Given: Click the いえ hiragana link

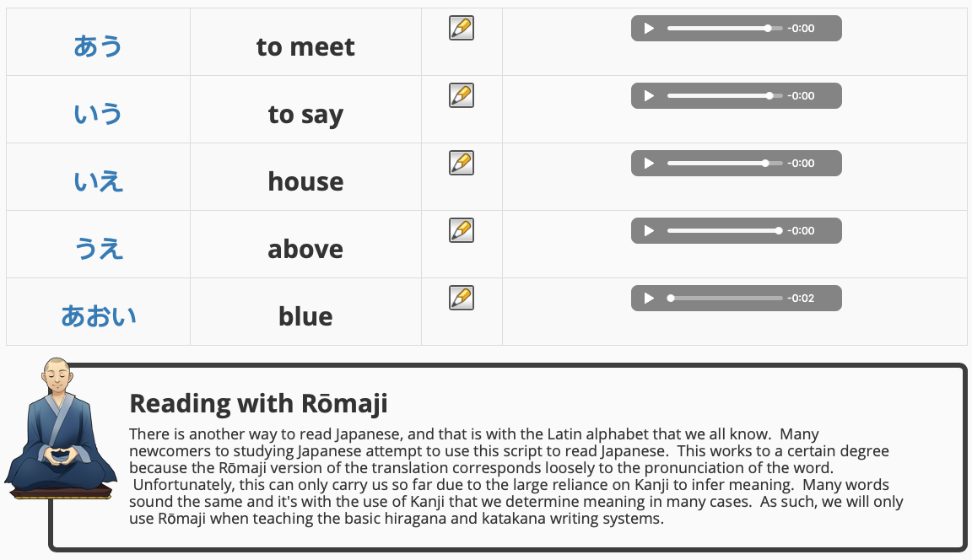Looking at the screenshot, I should point(98,181).
